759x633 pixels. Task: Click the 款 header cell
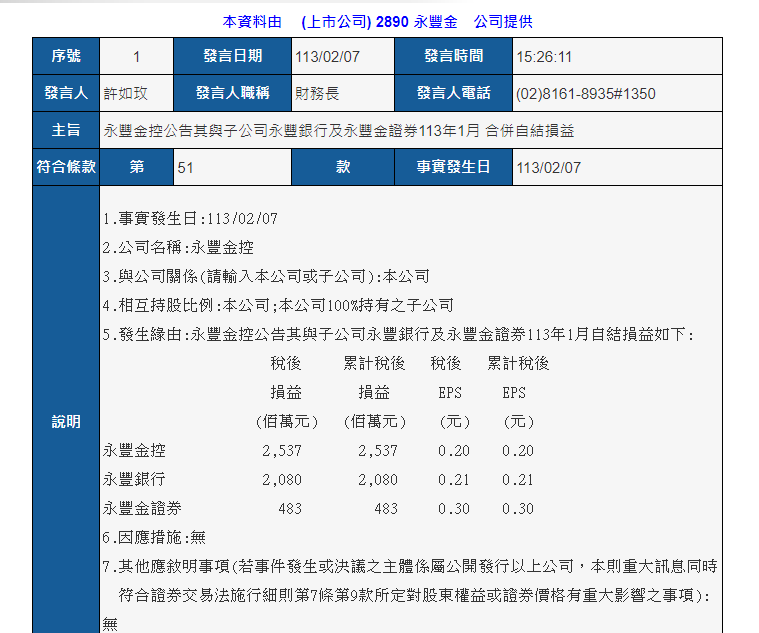(343, 167)
